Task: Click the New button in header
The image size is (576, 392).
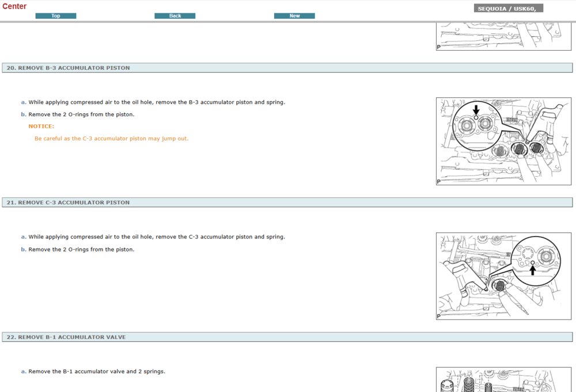Action: click(294, 16)
